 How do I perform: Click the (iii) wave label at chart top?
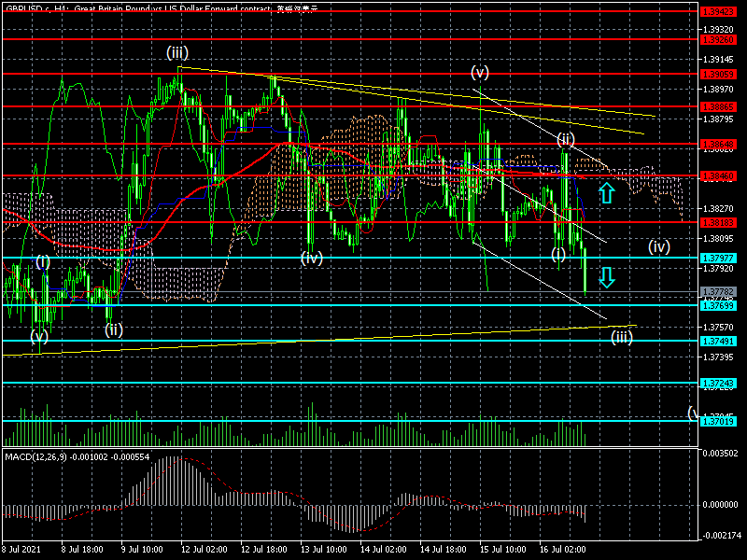pos(177,52)
